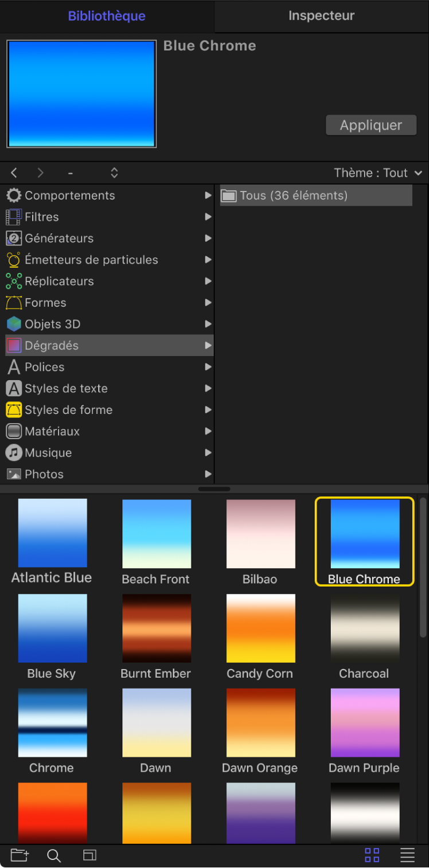Image resolution: width=429 pixels, height=868 pixels.
Task: Open search with the magnifier icon
Action: coord(54,855)
